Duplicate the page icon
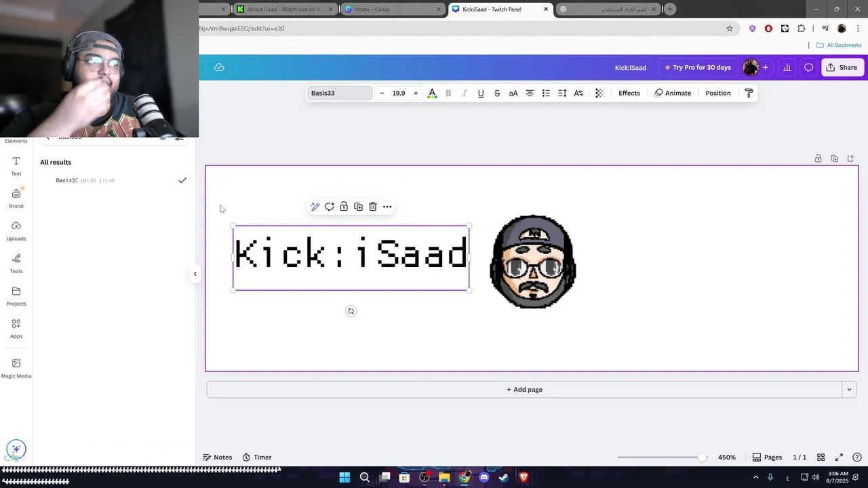868x488 pixels. [834, 159]
